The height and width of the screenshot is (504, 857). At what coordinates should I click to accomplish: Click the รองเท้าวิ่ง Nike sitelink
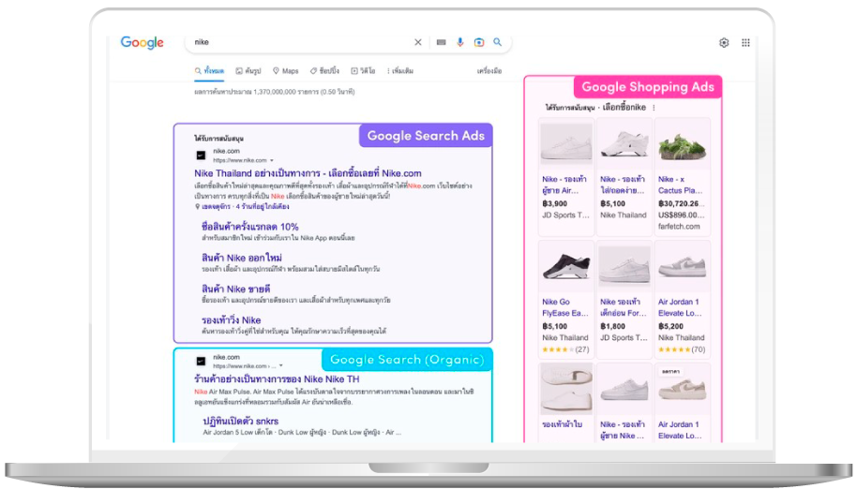(231, 320)
